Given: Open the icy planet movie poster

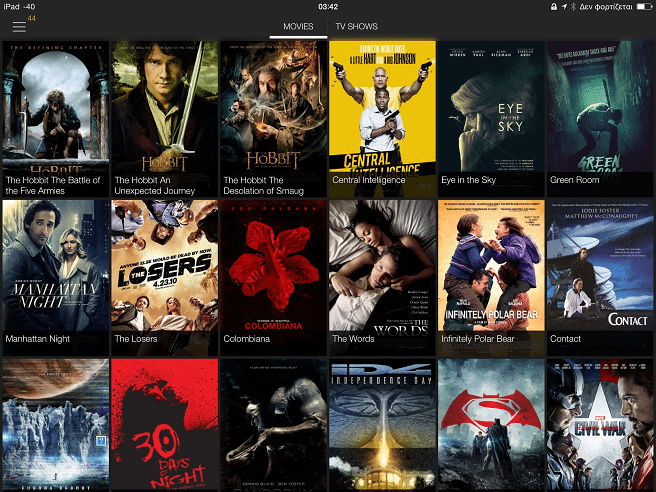Looking at the screenshot, I should click(x=56, y=425).
